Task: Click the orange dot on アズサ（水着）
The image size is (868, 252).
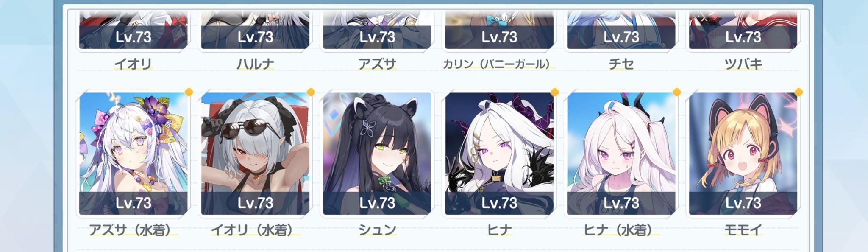Action: coord(189,92)
